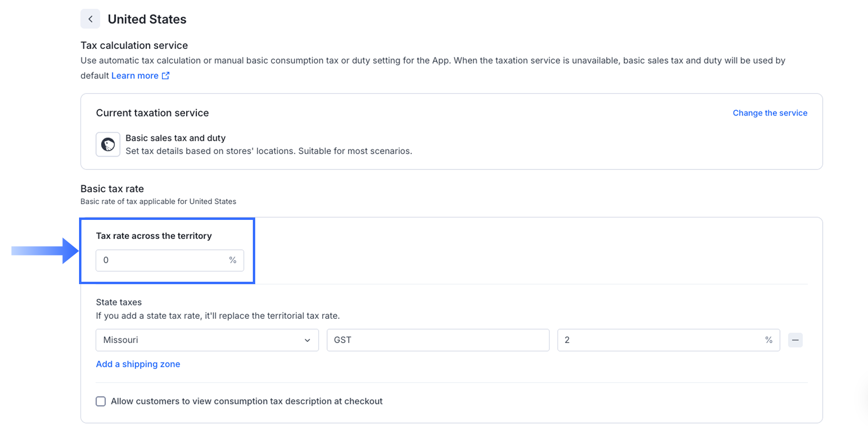The image size is (868, 435).
Task: Remove the Missouri tax row with minus button
Action: [795, 340]
